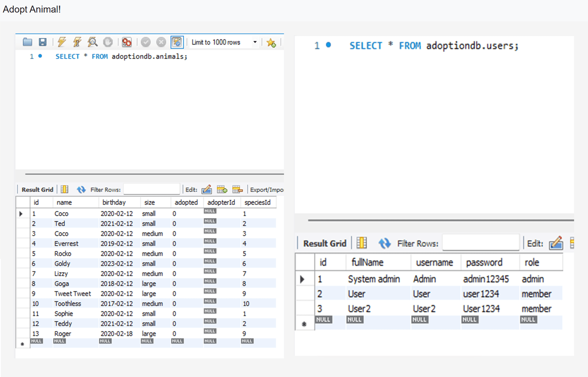588x377 pixels.
Task: Click the rollback X icon
Action: pyautogui.click(x=161, y=42)
